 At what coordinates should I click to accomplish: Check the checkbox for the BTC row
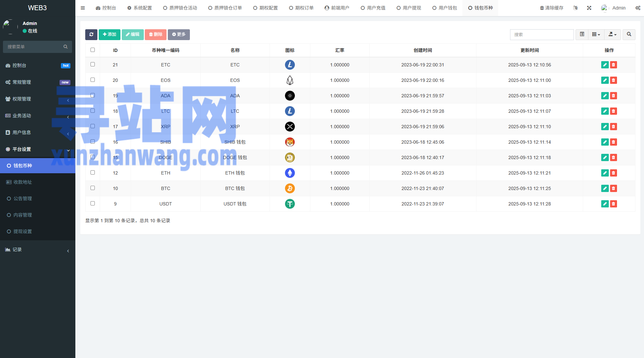tap(92, 188)
